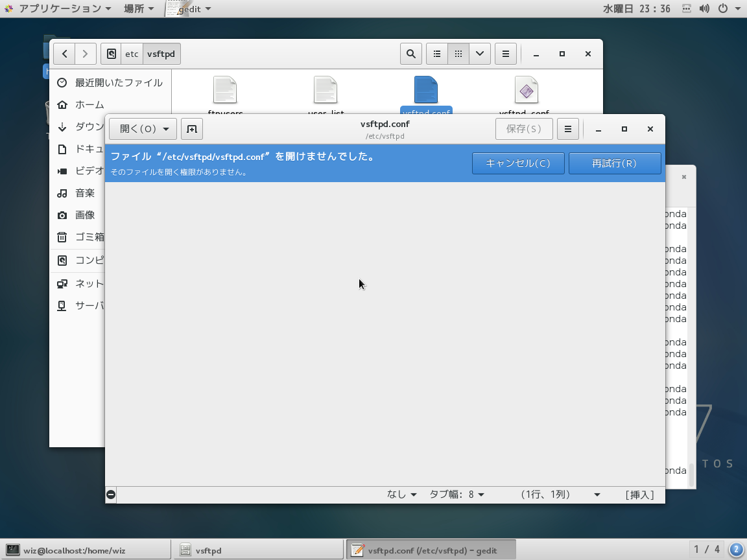
Task: Go back in file manager
Action: (x=64, y=54)
